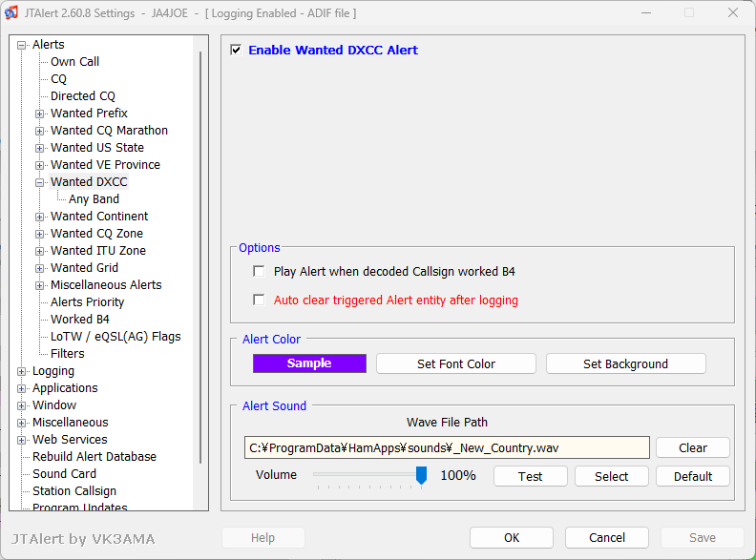The image size is (756, 560).
Task: Click the purple Sample color swatch
Action: click(x=309, y=363)
